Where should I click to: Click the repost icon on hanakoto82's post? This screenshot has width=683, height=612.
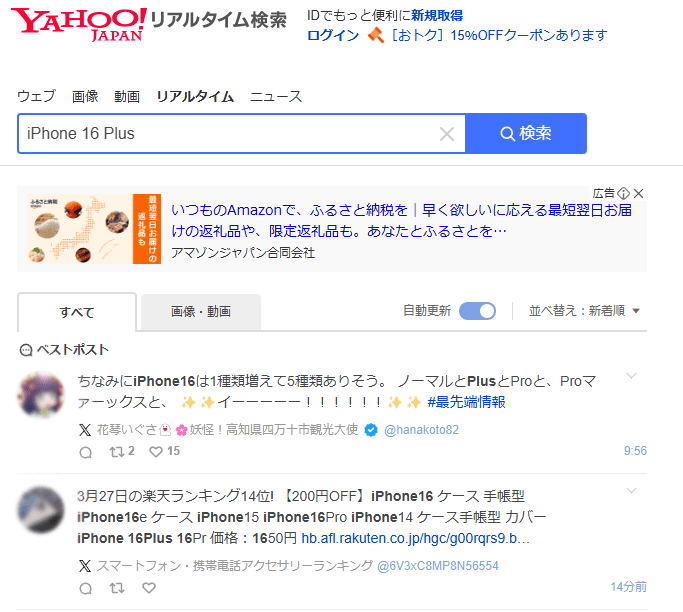tap(117, 452)
